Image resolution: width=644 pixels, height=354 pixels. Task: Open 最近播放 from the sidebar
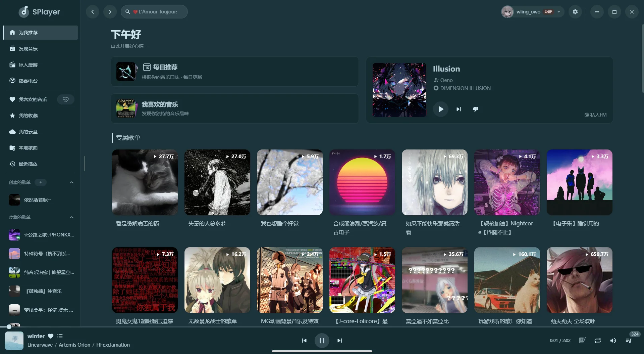(x=40, y=164)
